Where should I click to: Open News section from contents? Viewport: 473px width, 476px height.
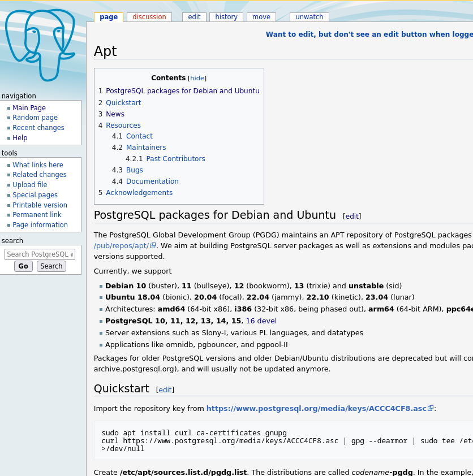(115, 114)
